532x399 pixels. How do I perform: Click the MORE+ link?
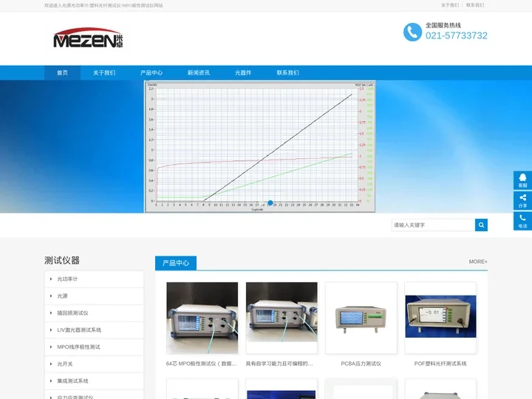click(x=478, y=262)
